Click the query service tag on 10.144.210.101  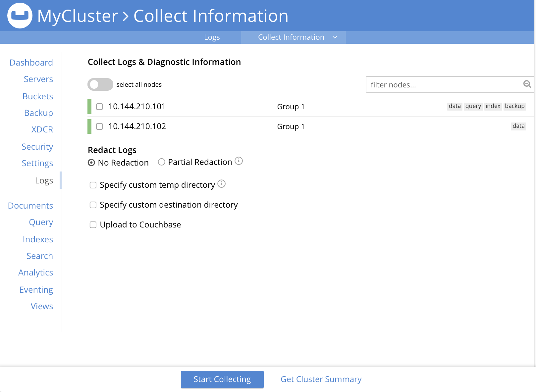point(473,106)
